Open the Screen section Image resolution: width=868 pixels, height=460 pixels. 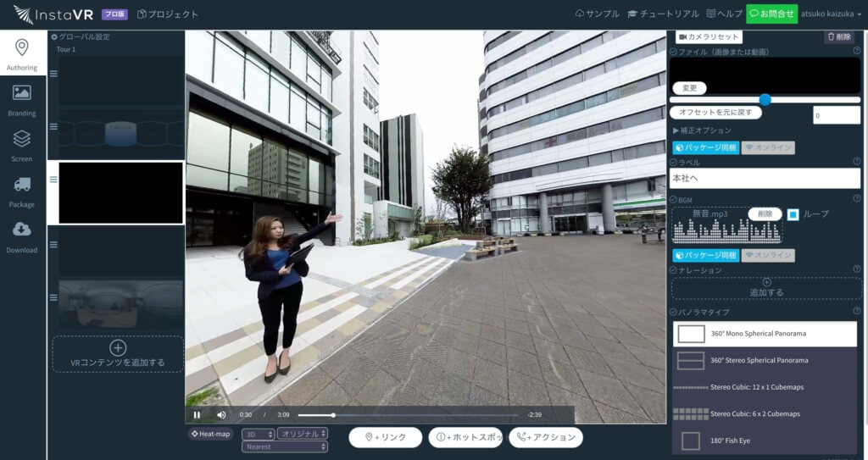click(x=21, y=146)
